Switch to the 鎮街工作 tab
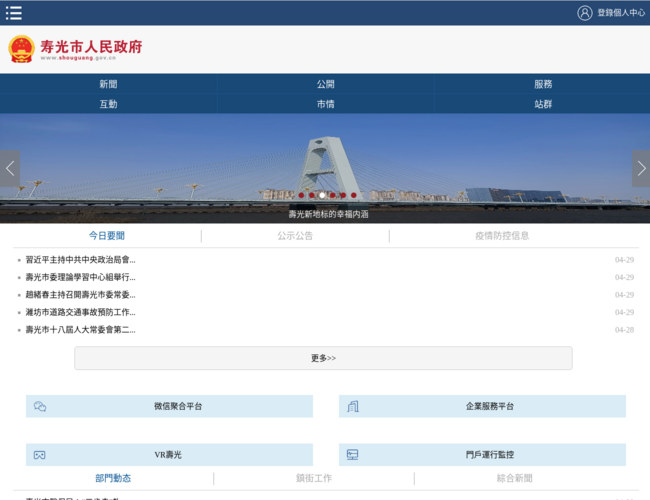This screenshot has width=650, height=500. coord(314,478)
